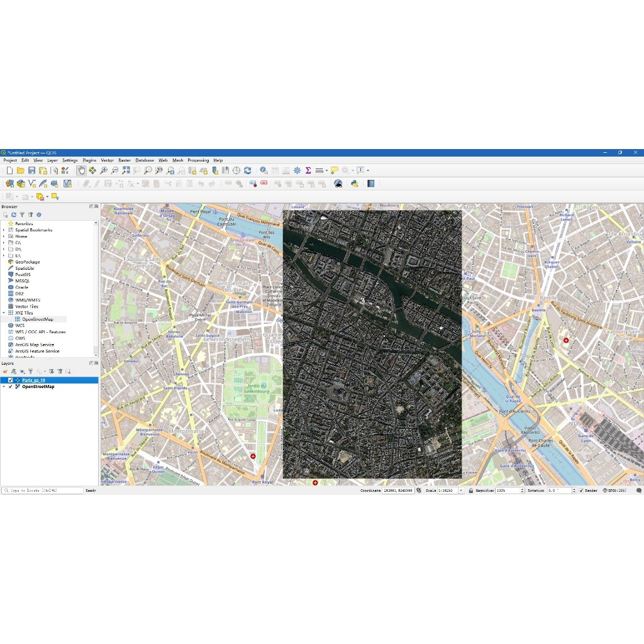Select Favorites in Browser
This screenshot has width=644, height=644.
coord(24,223)
